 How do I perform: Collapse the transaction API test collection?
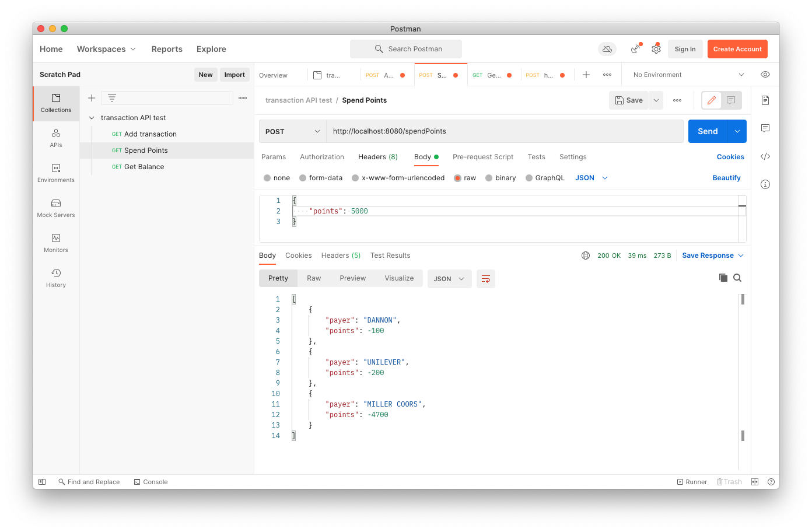pos(92,118)
